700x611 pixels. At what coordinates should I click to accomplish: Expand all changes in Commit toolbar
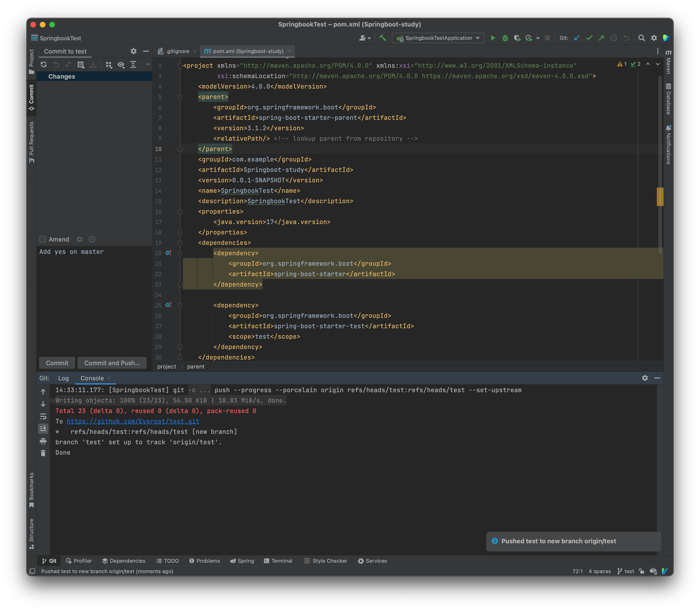pos(133,64)
